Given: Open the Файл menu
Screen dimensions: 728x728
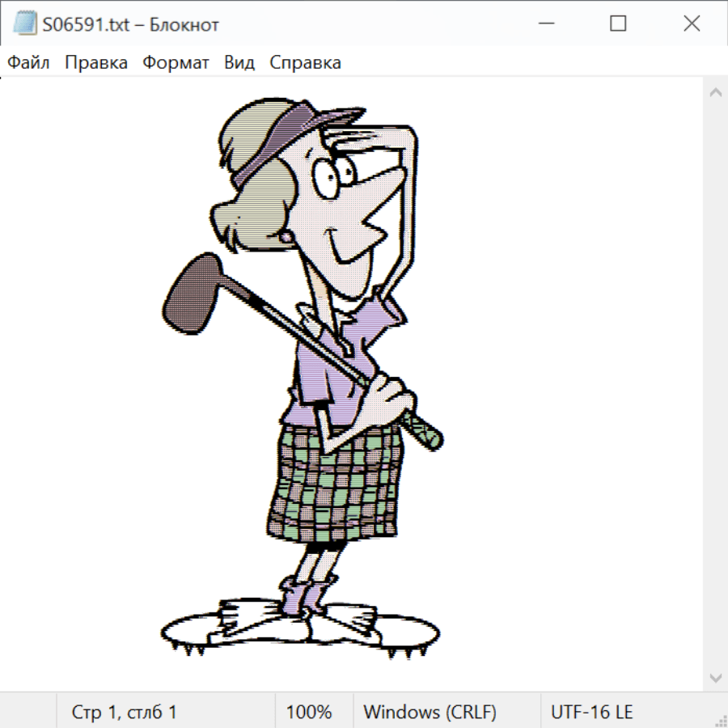Looking at the screenshot, I should [x=29, y=63].
